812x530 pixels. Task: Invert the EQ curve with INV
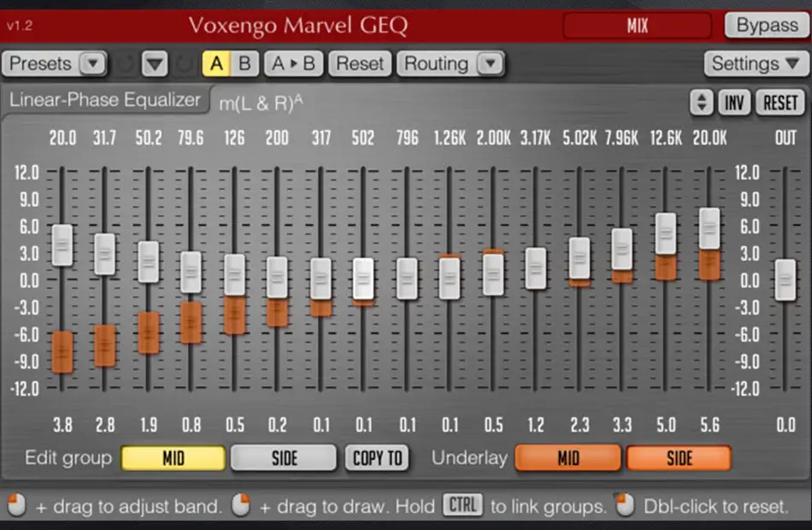coord(734,103)
